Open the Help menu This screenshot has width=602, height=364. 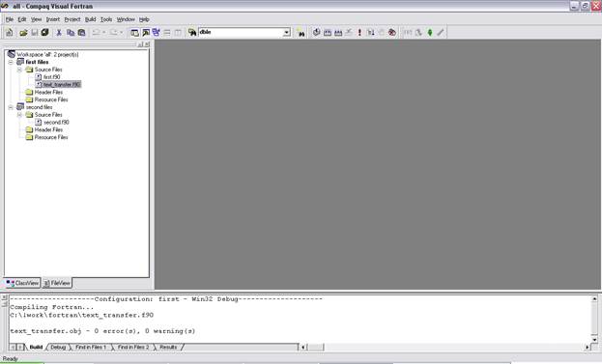[144, 19]
